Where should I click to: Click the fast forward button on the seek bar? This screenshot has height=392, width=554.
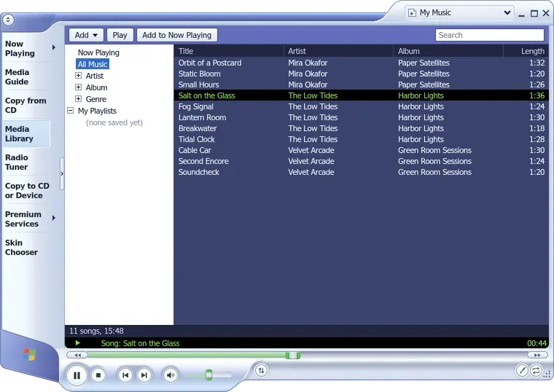[x=537, y=355]
